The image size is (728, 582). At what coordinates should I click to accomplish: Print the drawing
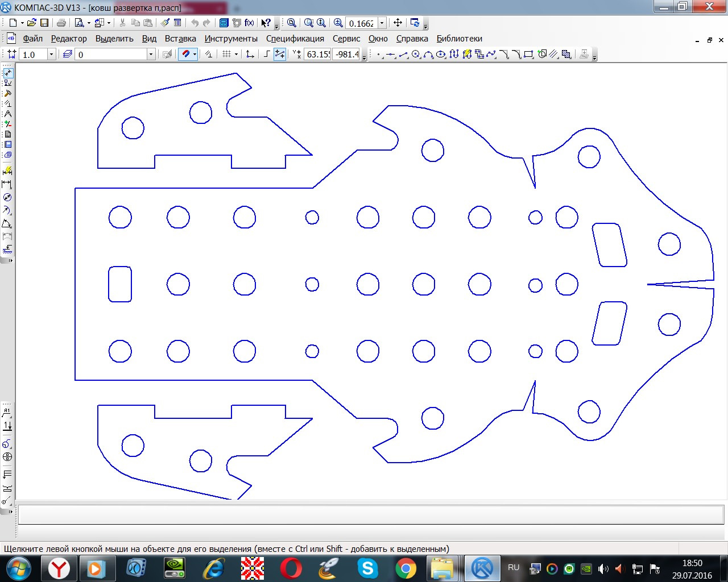click(x=61, y=23)
